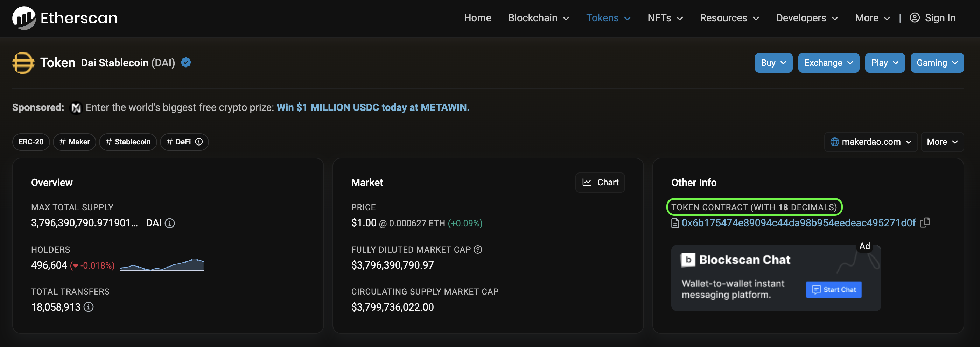
Task: Open the Developers dropdown menu
Action: [x=807, y=18]
